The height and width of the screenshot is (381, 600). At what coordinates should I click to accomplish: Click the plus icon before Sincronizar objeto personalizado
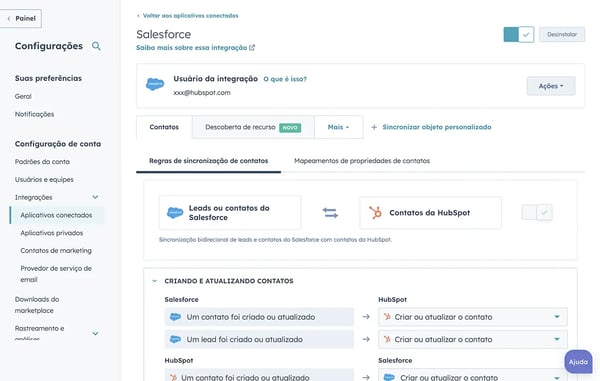tap(374, 127)
